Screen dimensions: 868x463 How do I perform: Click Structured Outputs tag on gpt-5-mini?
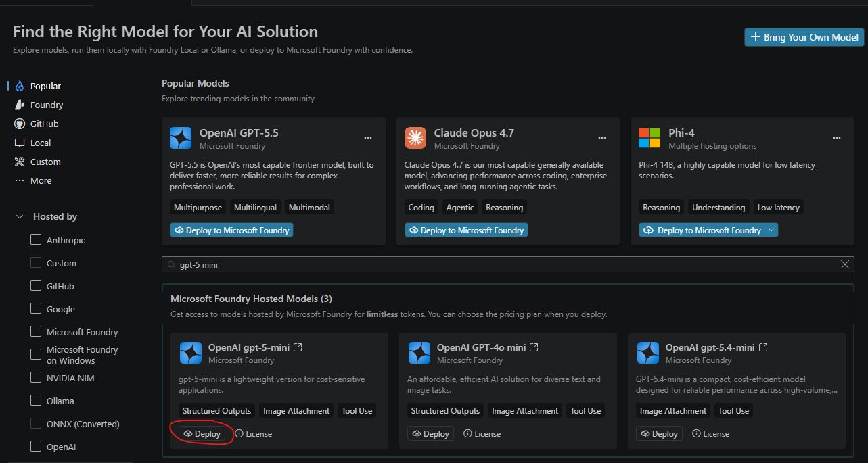point(216,411)
